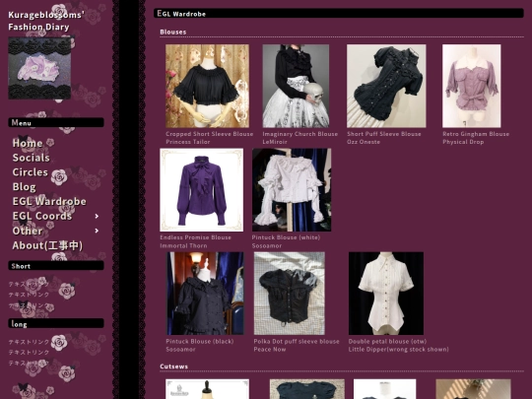Click the third テキストリンク under long
Image resolution: width=532 pixels, height=399 pixels.
click(29, 363)
